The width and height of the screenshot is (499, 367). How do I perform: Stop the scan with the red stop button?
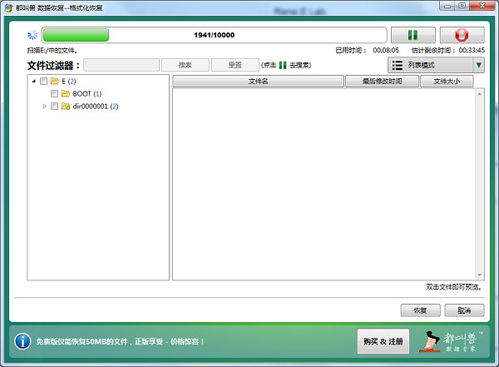pyautogui.click(x=462, y=35)
